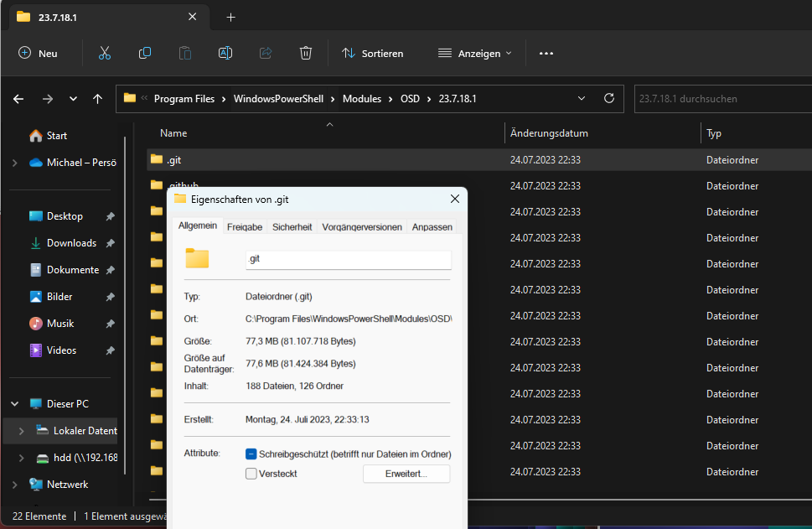Copy the selection using the toolbar
Screen dimensions: 812x529
[144, 53]
